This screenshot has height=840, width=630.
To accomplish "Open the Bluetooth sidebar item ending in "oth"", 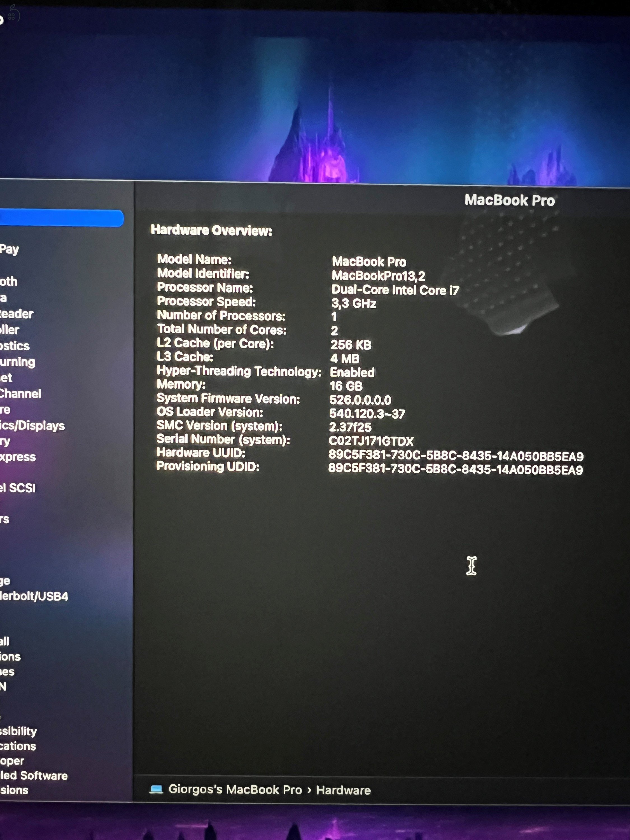I will click(x=9, y=281).
